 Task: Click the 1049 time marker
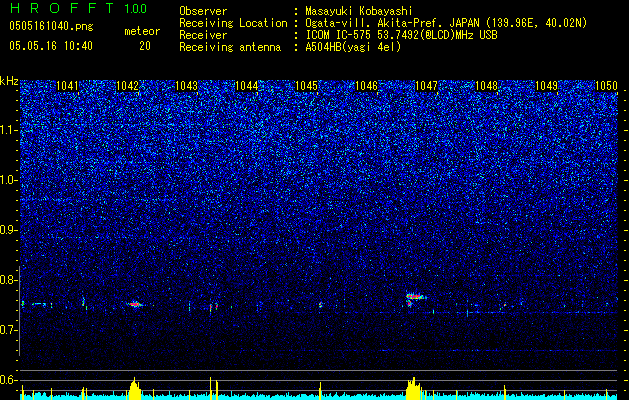point(546,86)
